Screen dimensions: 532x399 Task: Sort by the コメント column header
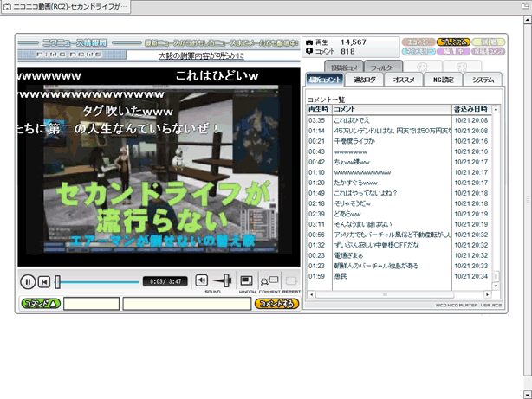coord(392,109)
